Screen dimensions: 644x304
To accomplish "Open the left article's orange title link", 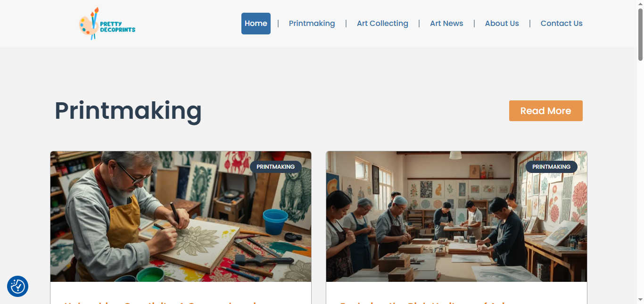I will pos(160,302).
